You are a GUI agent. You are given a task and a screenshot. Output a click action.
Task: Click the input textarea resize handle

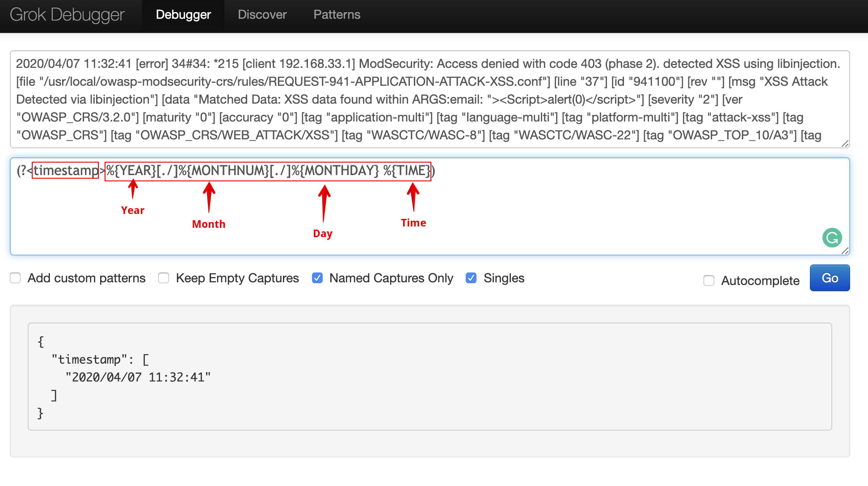pos(845,143)
